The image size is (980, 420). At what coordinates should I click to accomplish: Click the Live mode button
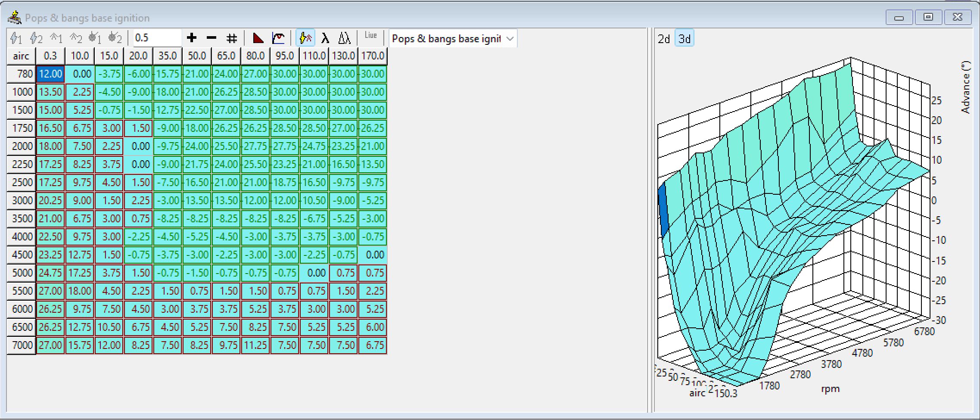click(371, 38)
